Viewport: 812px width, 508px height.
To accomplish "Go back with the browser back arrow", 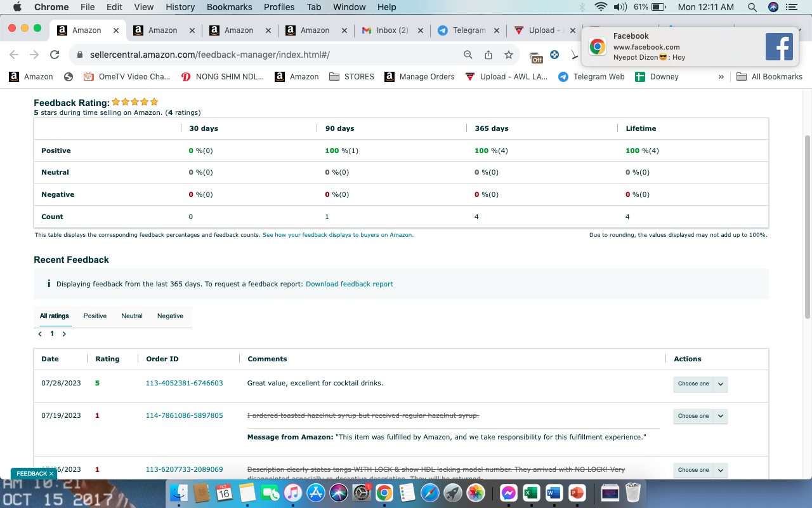I will (14, 55).
